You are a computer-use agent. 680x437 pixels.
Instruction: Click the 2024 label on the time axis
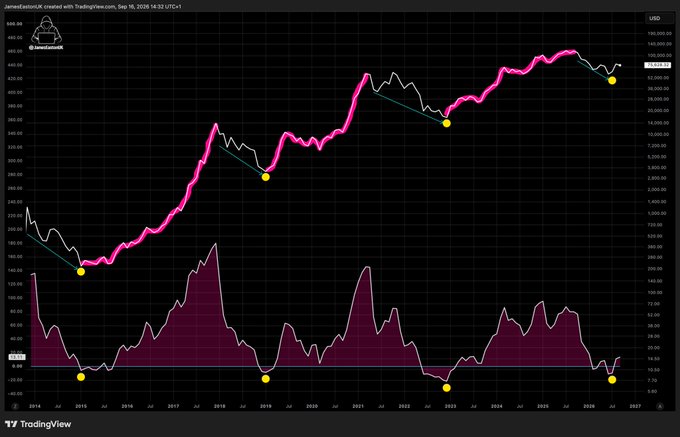(x=497, y=407)
